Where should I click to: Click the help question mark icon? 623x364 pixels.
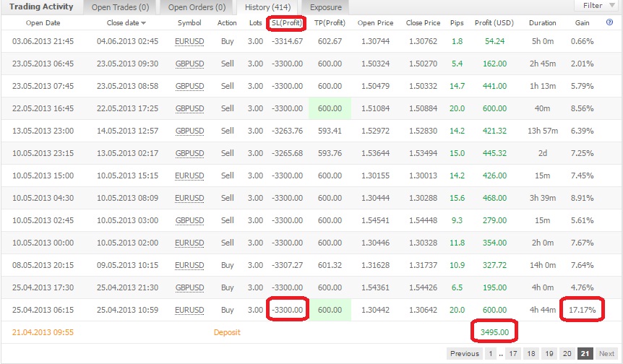(611, 23)
